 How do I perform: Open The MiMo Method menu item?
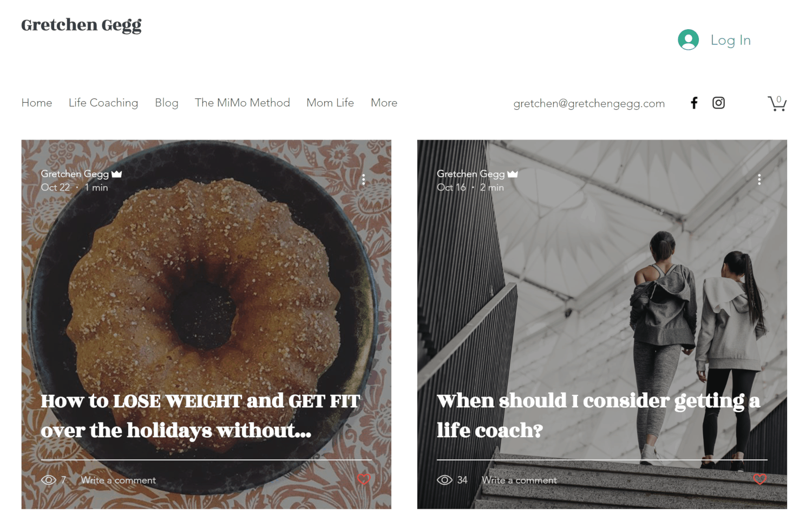coord(243,103)
